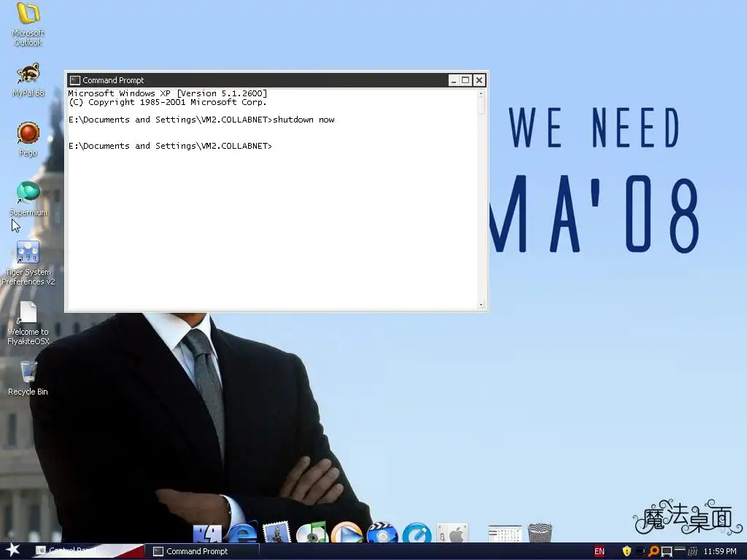Click the Command Prompt scrollbar up arrow
This screenshot has height=560, width=747.
[x=481, y=93]
